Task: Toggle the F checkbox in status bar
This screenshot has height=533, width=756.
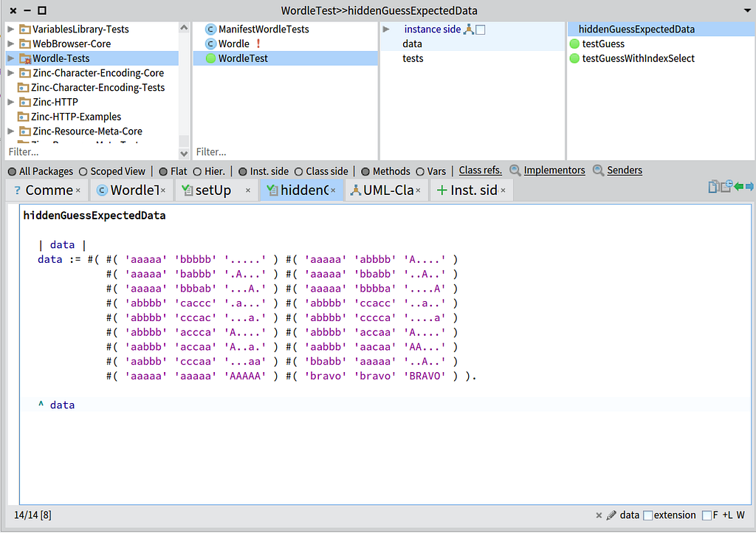Action: pos(707,515)
